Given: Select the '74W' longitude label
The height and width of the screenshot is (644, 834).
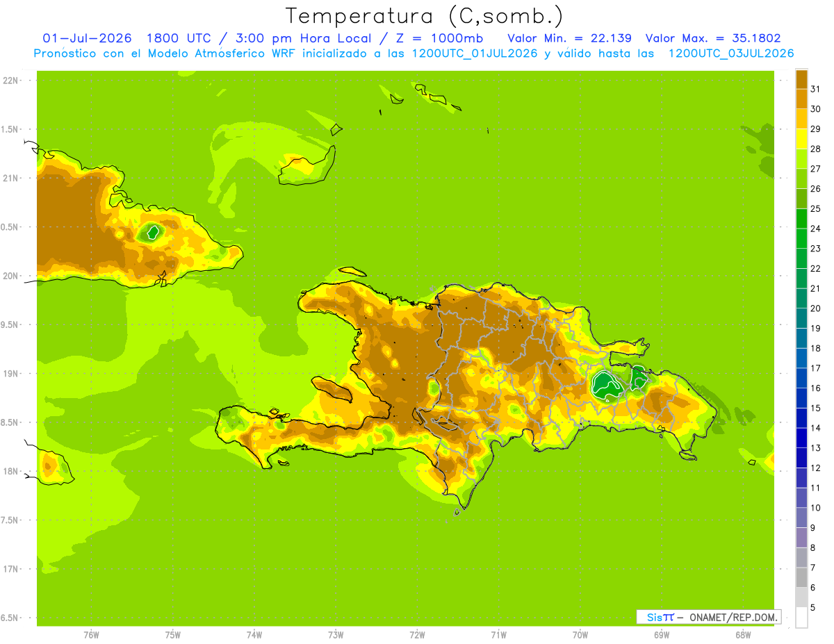Looking at the screenshot, I should [x=254, y=635].
